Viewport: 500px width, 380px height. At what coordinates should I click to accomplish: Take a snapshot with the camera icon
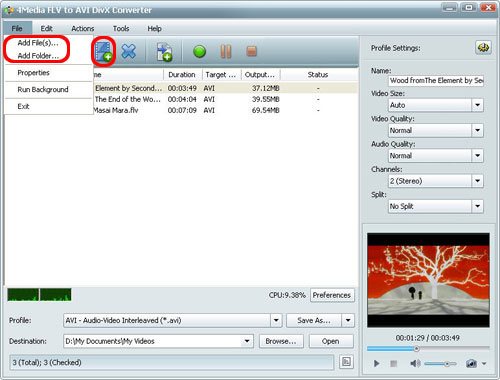click(471, 363)
